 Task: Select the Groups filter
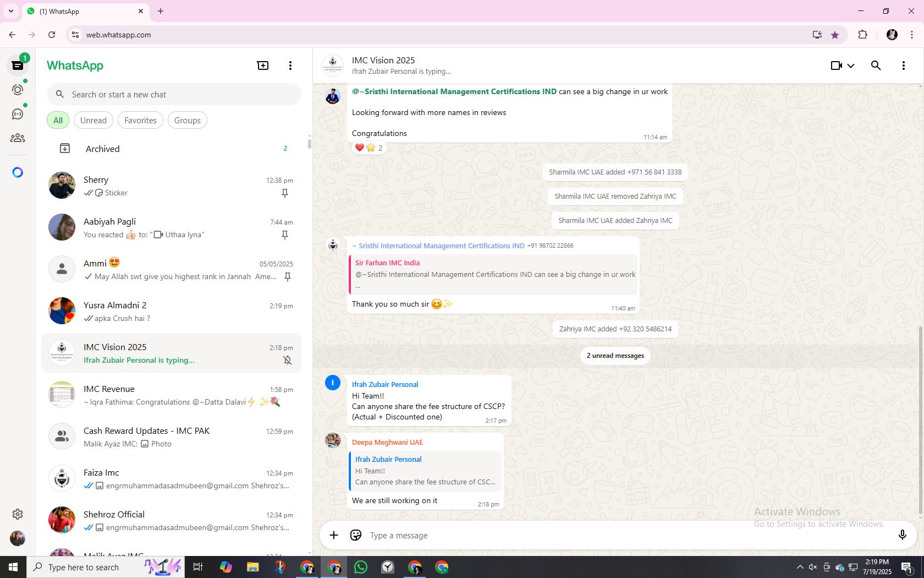[188, 120]
